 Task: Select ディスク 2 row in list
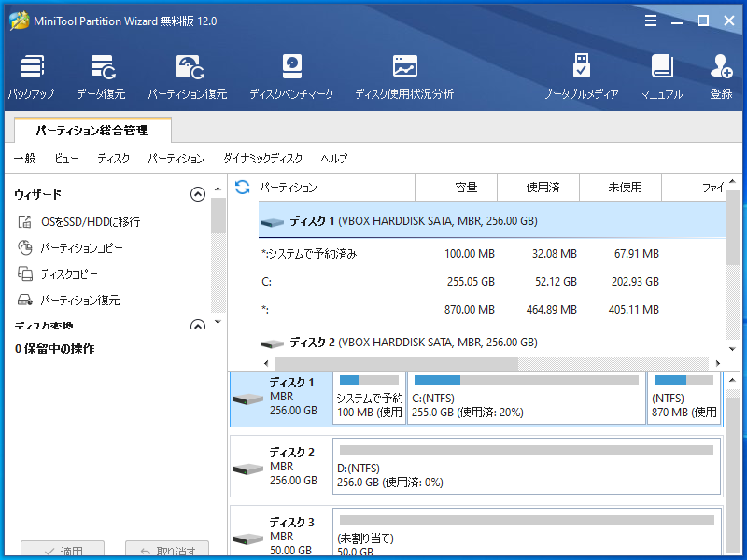tap(492, 343)
